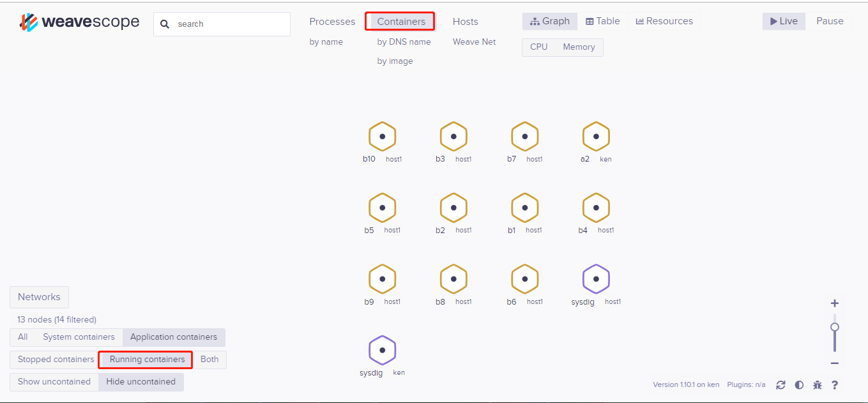Focus the search input field

[222, 24]
